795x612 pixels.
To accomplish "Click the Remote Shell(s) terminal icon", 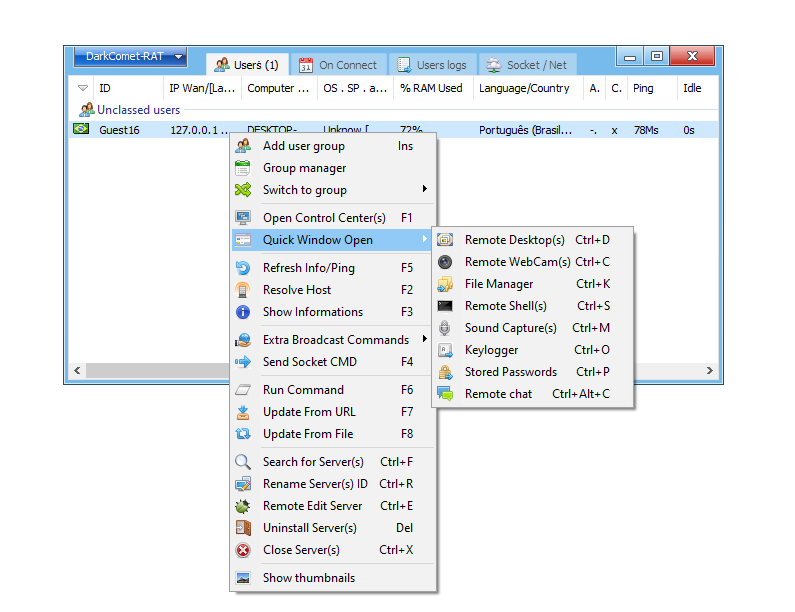I will tap(445, 306).
